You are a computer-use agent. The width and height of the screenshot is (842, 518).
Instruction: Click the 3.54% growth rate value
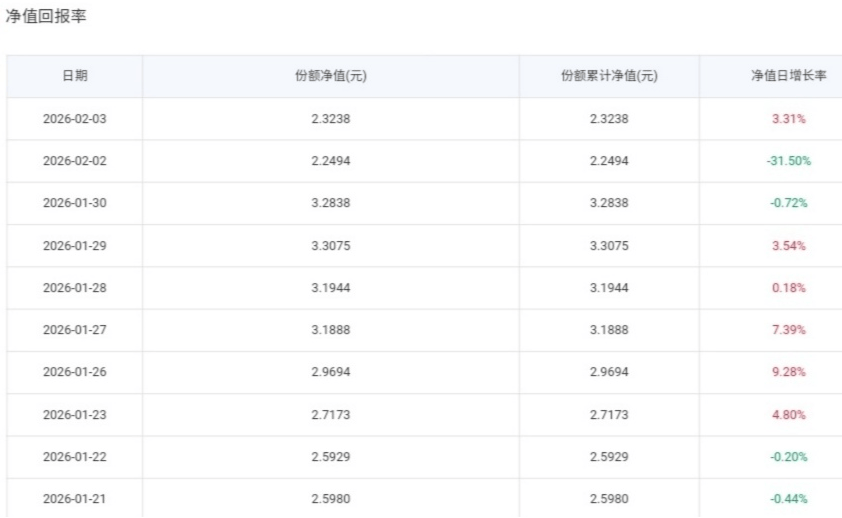tap(789, 246)
